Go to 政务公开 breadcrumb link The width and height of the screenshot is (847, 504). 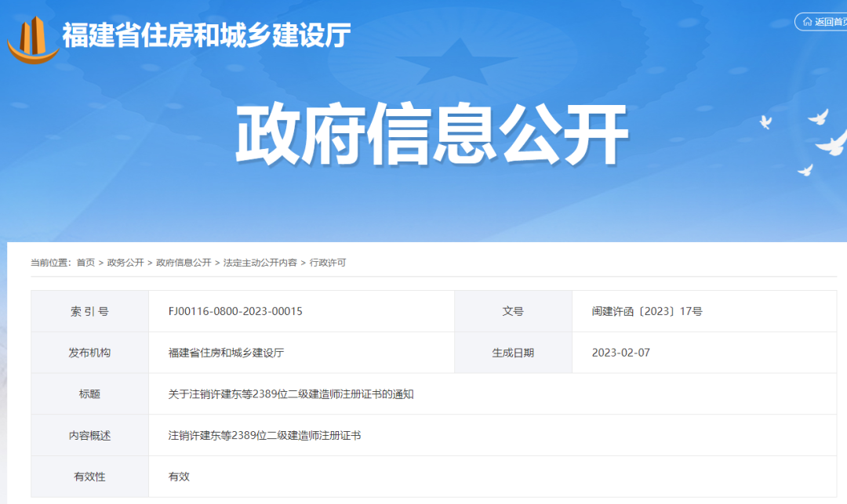(125, 263)
